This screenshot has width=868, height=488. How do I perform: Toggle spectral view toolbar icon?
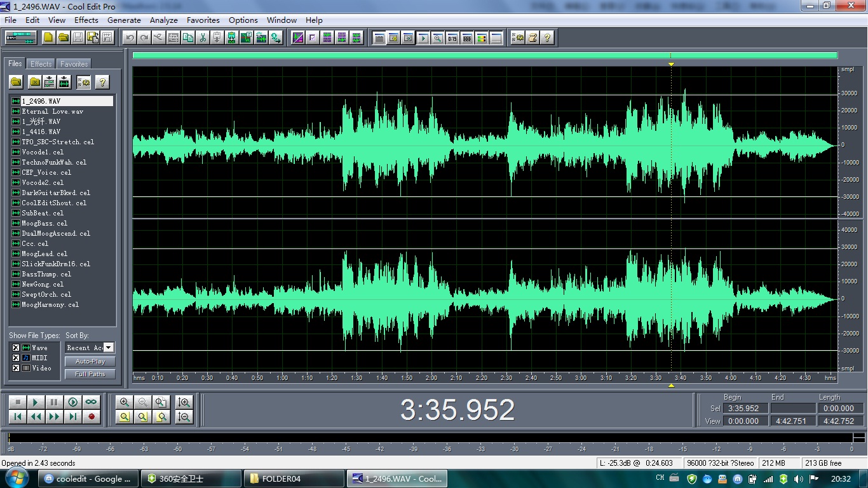coord(297,37)
